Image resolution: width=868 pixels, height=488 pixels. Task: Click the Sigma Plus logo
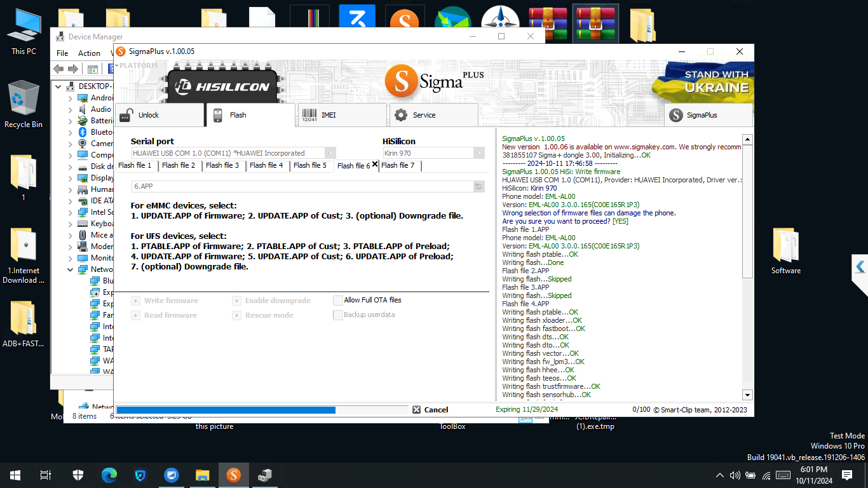[x=435, y=81]
